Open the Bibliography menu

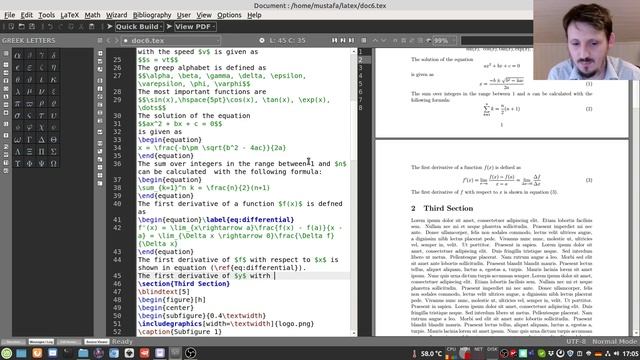tap(152, 15)
